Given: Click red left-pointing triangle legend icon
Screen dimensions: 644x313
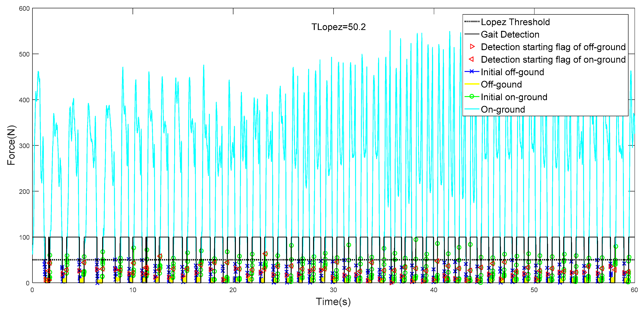Looking at the screenshot, I should pos(471,59).
